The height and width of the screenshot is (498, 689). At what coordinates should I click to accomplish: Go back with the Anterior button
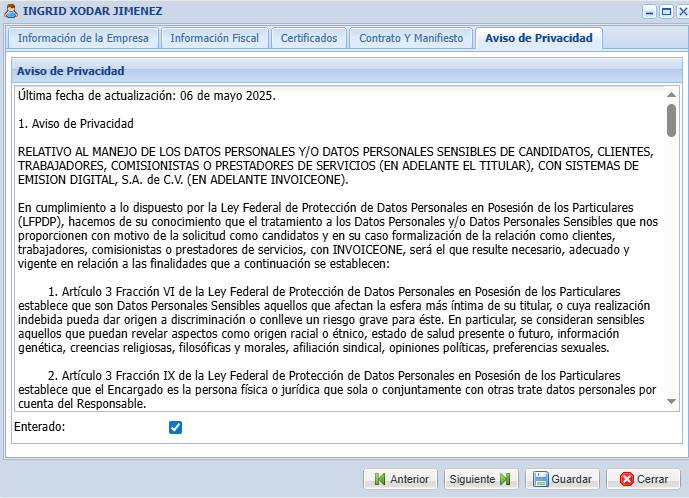[400, 479]
